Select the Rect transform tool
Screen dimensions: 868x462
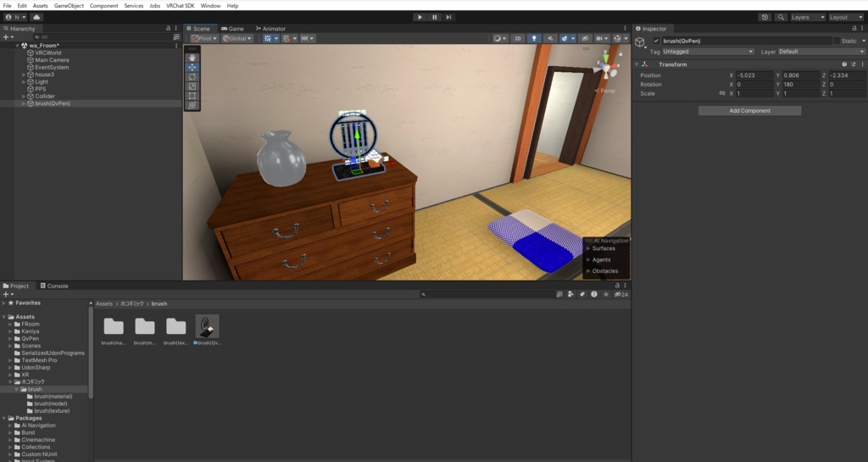pos(192,96)
